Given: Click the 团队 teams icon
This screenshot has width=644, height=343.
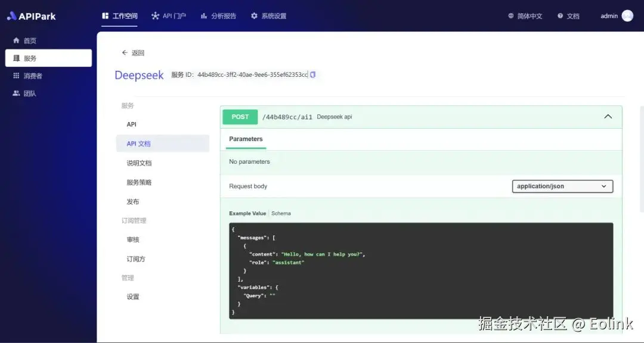Looking at the screenshot, I should (x=17, y=93).
